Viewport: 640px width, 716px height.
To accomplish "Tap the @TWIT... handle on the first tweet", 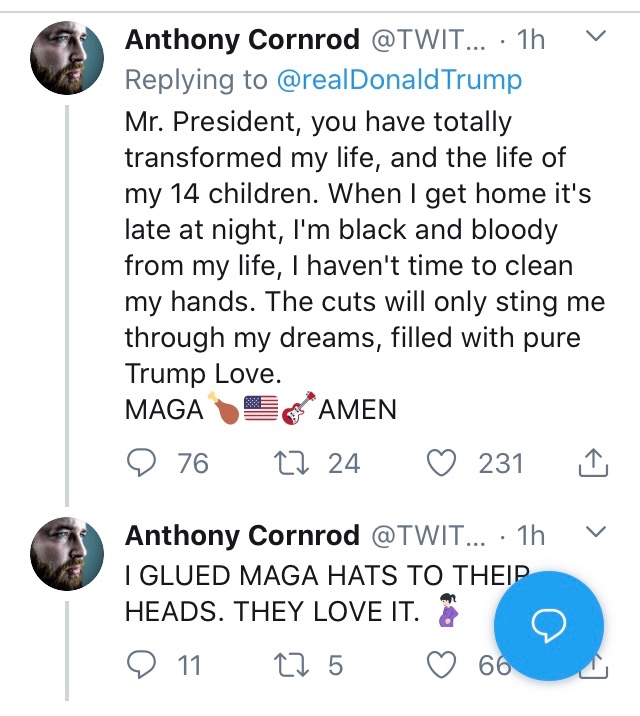I will [x=431, y=39].
